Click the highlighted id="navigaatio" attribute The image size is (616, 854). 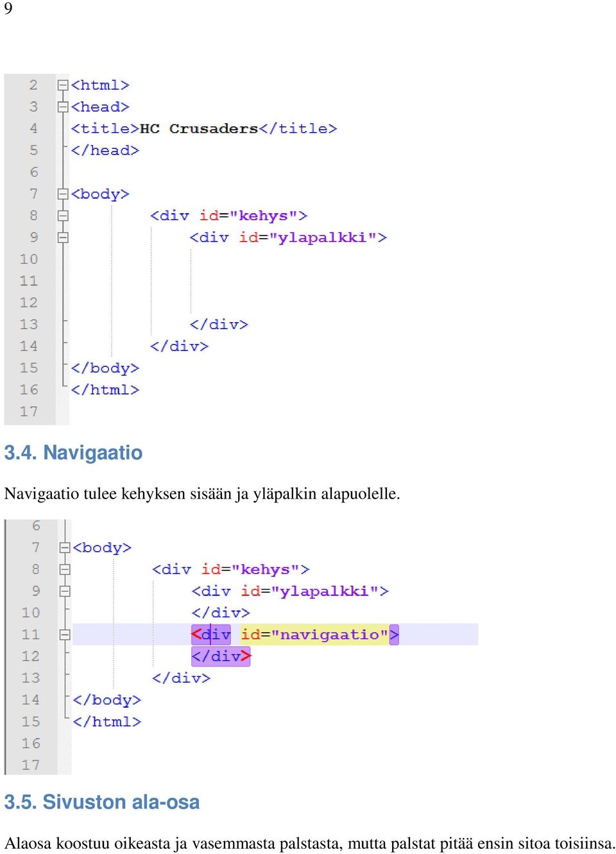tap(315, 635)
